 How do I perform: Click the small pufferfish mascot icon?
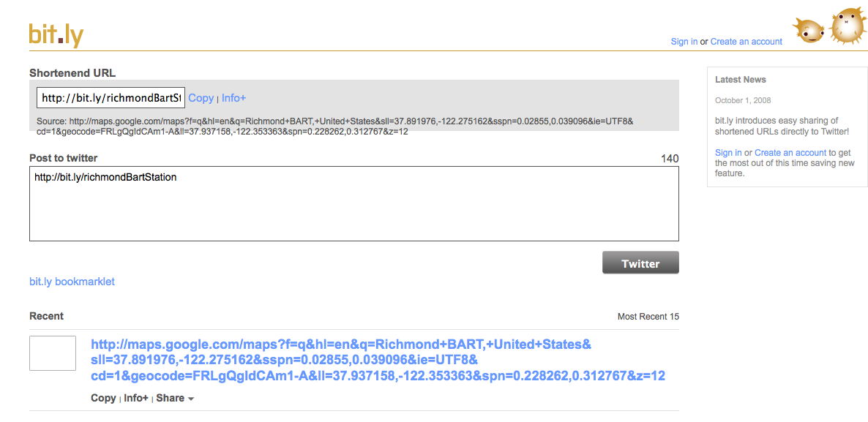pyautogui.click(x=809, y=30)
